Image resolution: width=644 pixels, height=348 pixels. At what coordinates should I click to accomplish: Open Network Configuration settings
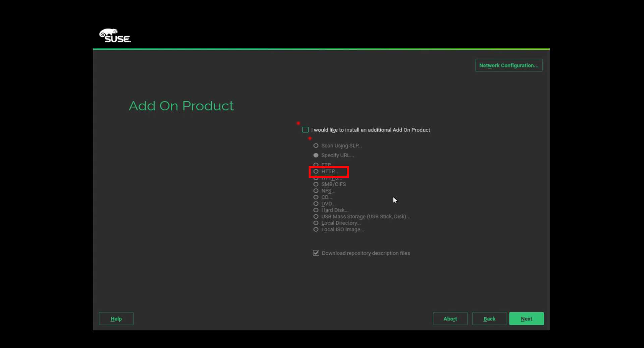tap(509, 65)
